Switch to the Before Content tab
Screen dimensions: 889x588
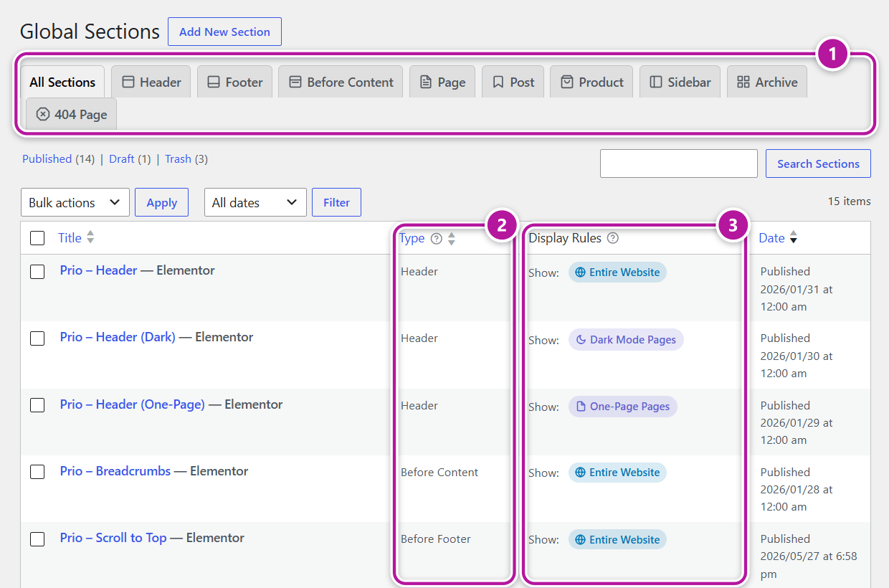(341, 82)
